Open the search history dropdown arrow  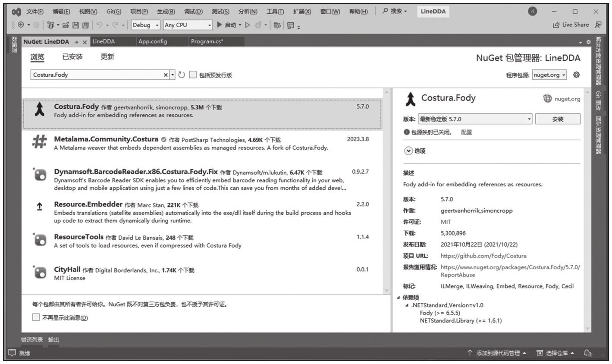173,75
